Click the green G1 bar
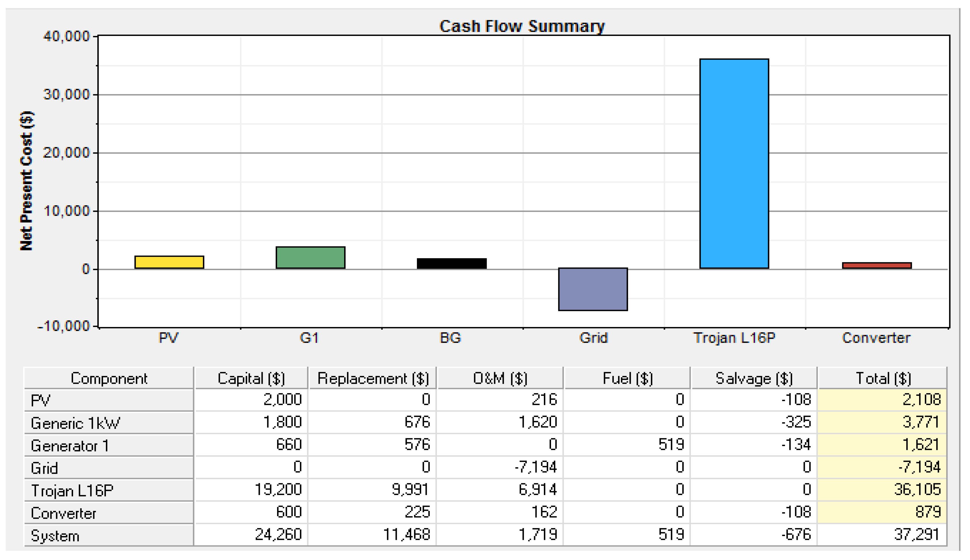 click(x=310, y=257)
